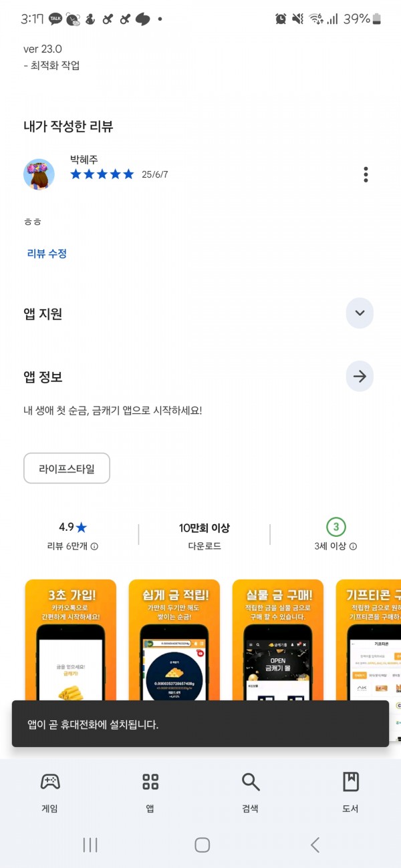
Task: Open 앱 정보 with the arrow button
Action: (360, 377)
